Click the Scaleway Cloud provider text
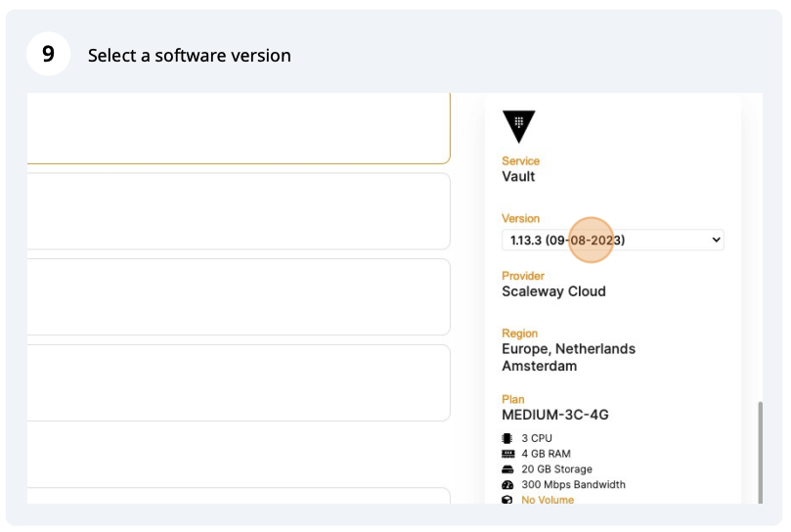The width and height of the screenshot is (791, 532). tap(553, 291)
